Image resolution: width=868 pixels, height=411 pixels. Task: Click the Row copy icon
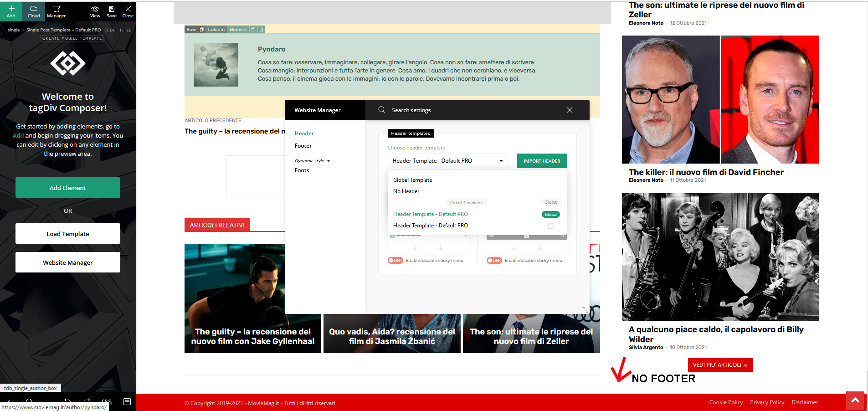click(201, 30)
